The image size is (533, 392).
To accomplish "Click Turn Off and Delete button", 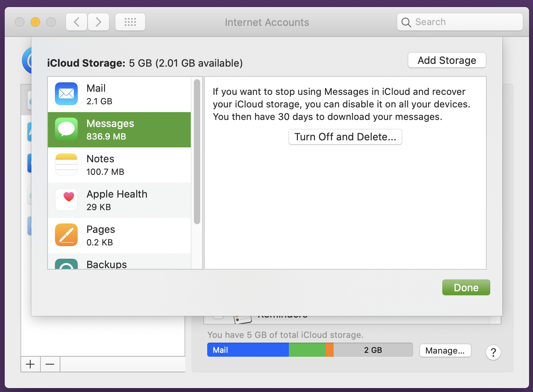I will [x=345, y=137].
